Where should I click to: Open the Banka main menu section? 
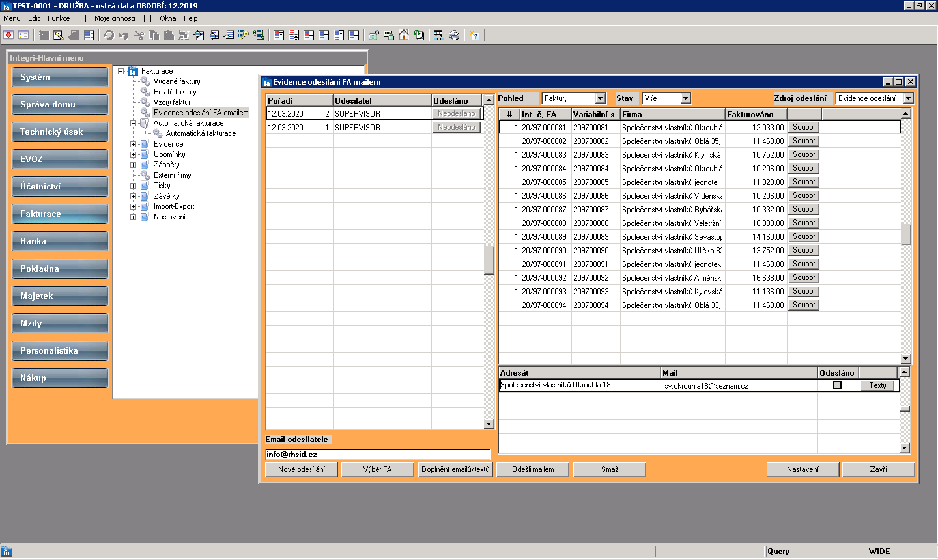[x=60, y=241]
